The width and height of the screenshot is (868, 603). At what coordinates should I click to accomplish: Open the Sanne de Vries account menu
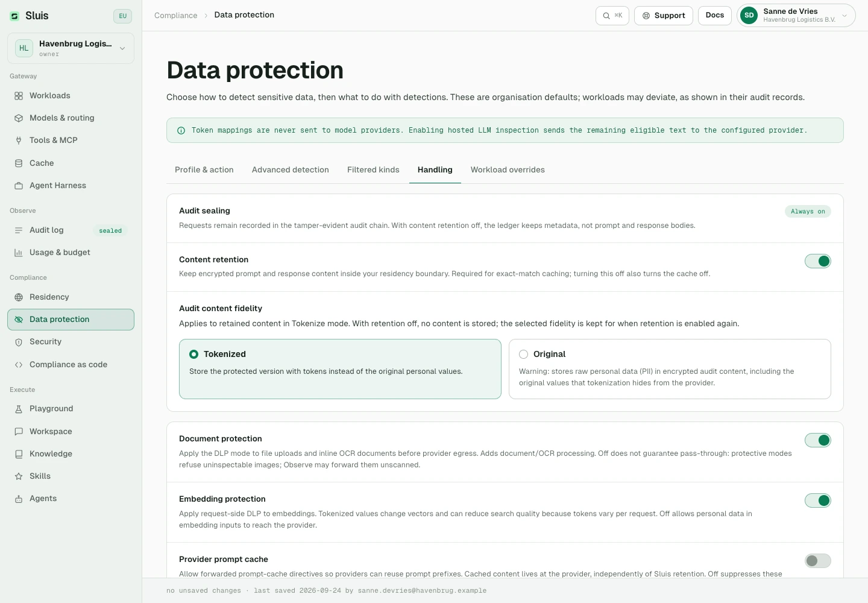pos(796,16)
